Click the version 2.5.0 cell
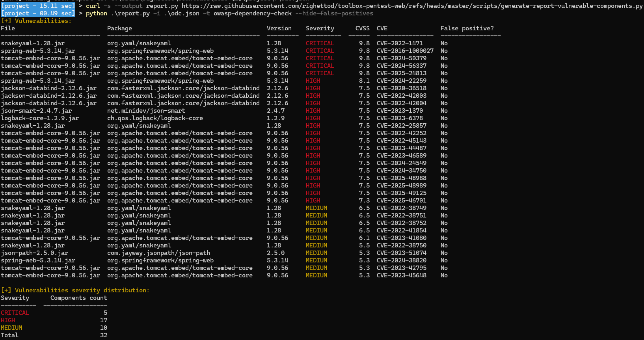The width and height of the screenshot is (644, 340). 275,253
